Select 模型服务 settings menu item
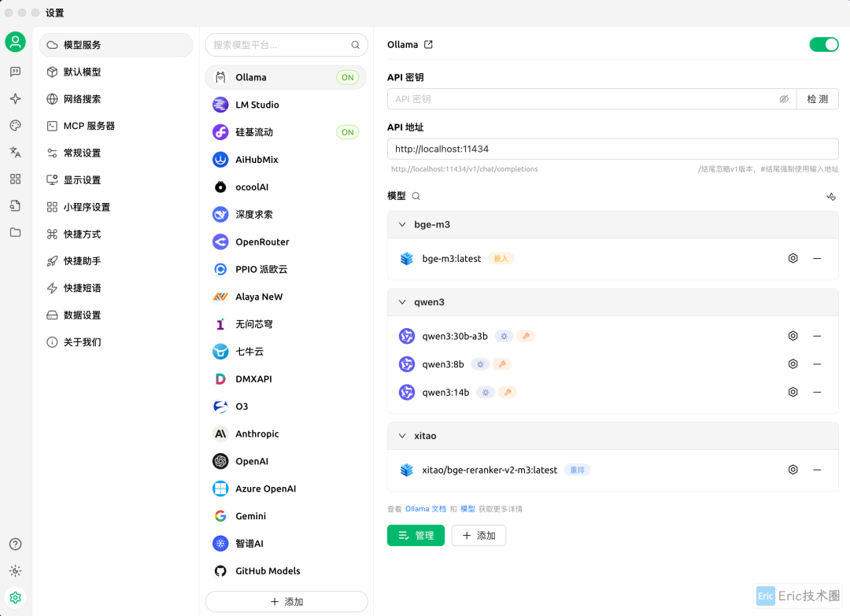Viewport: 850px width, 616px height. 116,45
